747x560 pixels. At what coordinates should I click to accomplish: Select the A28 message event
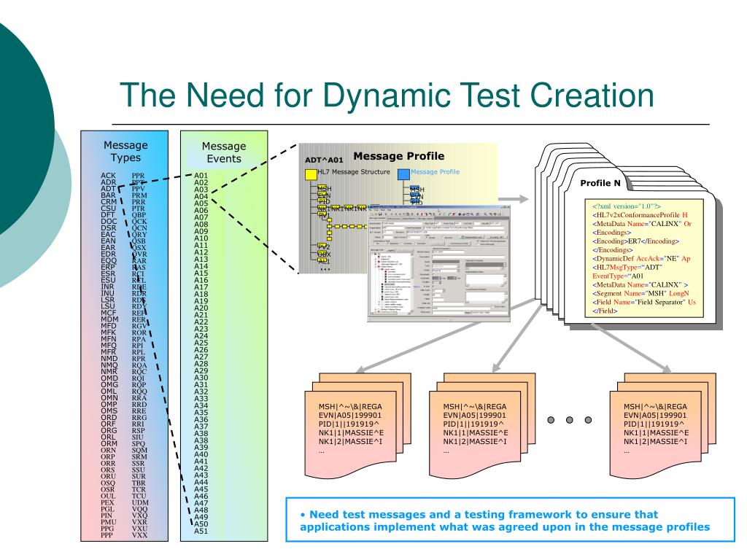(201, 364)
